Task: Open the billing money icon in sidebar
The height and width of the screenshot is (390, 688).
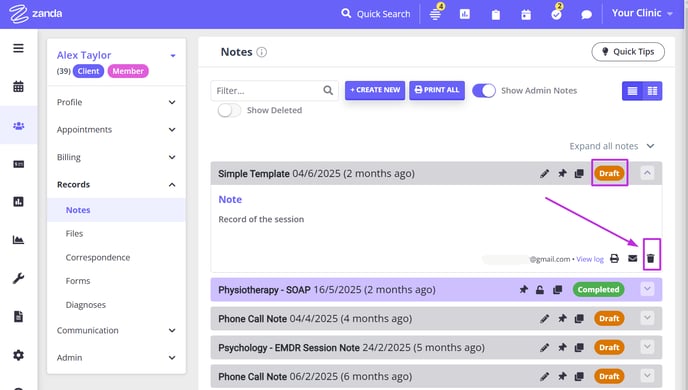Action: [18, 164]
